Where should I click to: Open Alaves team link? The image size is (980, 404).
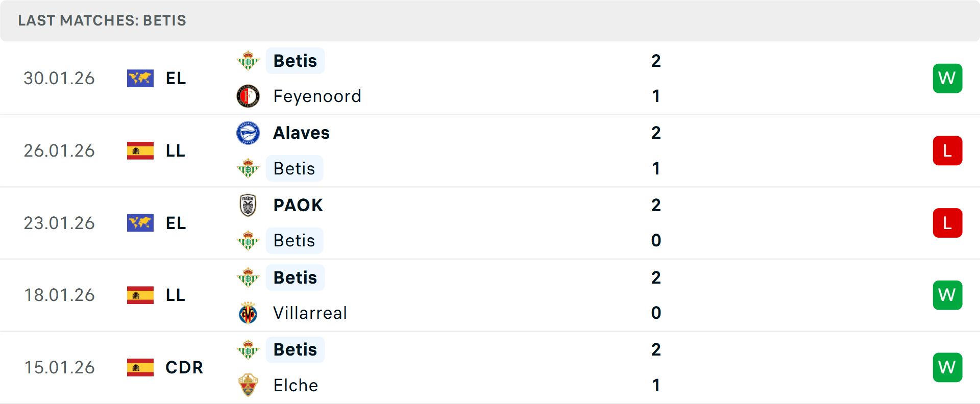(x=301, y=133)
